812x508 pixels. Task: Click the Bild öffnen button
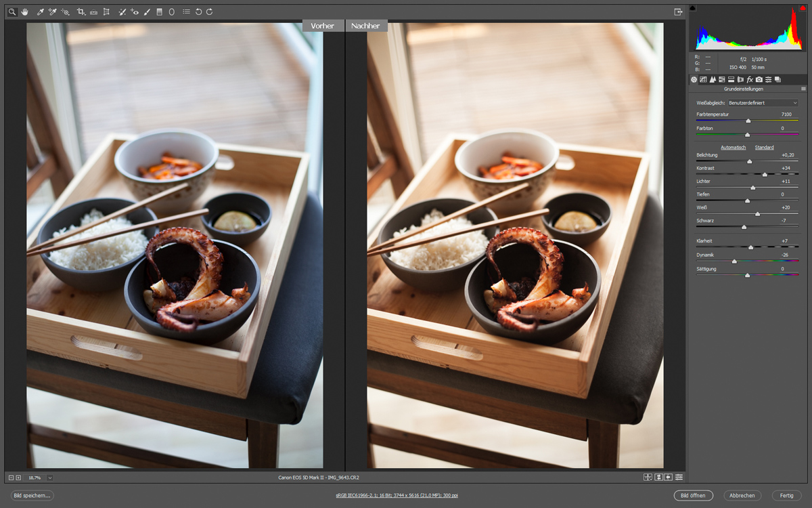click(x=693, y=496)
